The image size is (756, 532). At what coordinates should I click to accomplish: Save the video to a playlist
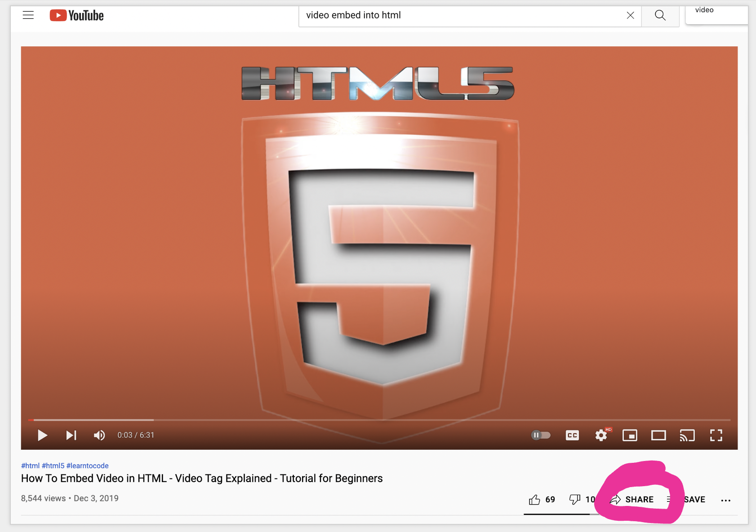click(x=686, y=499)
